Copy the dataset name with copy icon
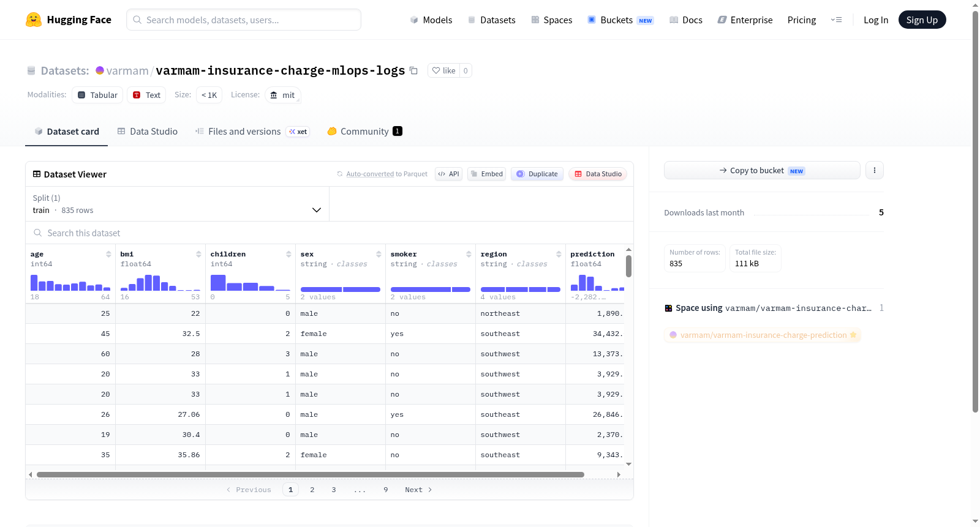 click(x=414, y=70)
